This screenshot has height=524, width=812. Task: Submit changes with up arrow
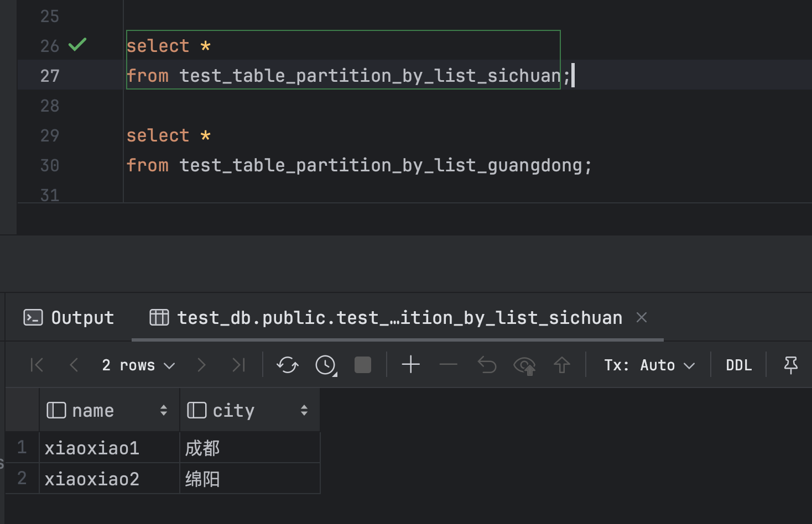point(562,365)
